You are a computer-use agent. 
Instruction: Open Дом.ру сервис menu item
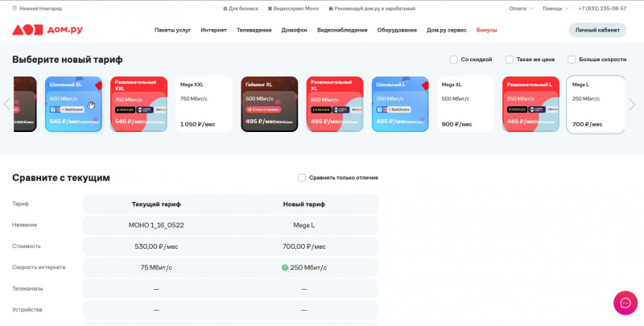(447, 30)
